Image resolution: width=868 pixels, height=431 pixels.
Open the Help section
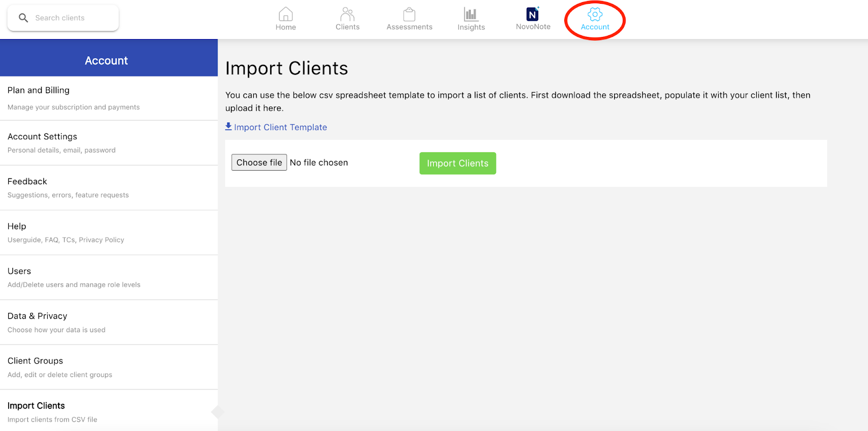point(108,233)
